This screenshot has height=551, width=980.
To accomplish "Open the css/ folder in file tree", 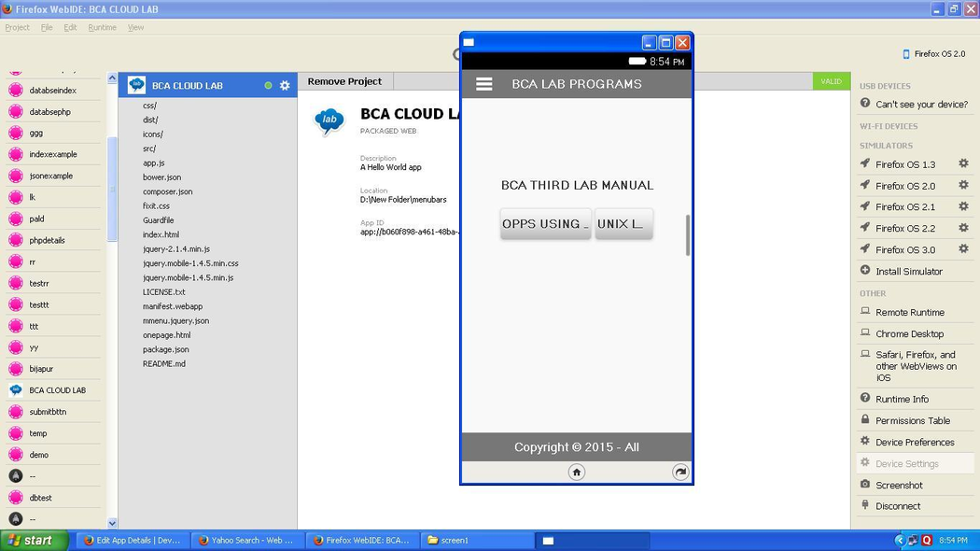I will [150, 106].
